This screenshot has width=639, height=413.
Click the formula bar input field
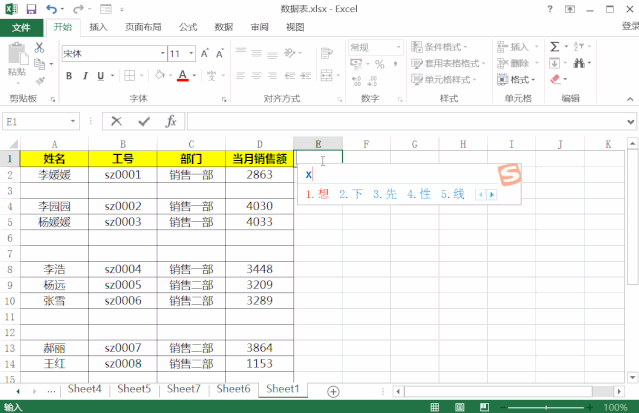pos(406,121)
